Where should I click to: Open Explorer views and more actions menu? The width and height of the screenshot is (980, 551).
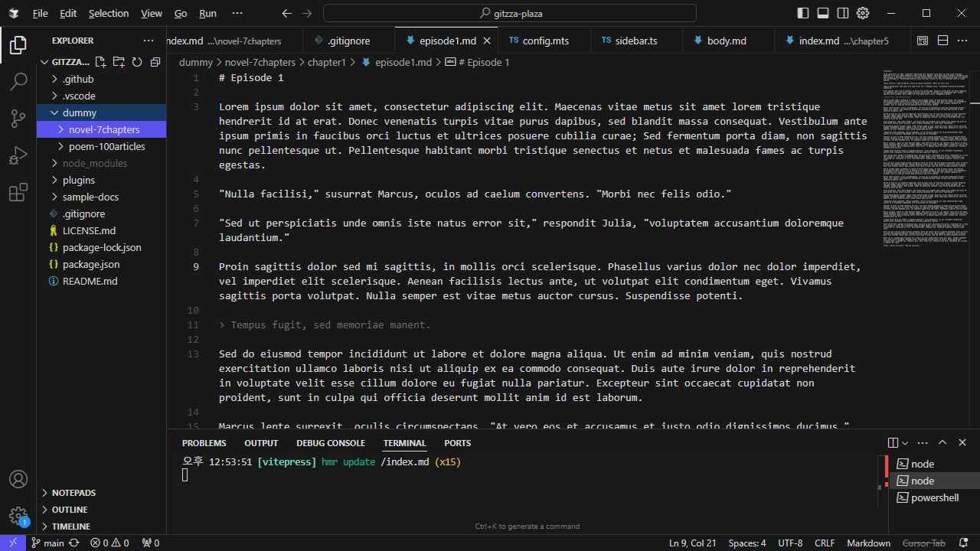click(149, 41)
